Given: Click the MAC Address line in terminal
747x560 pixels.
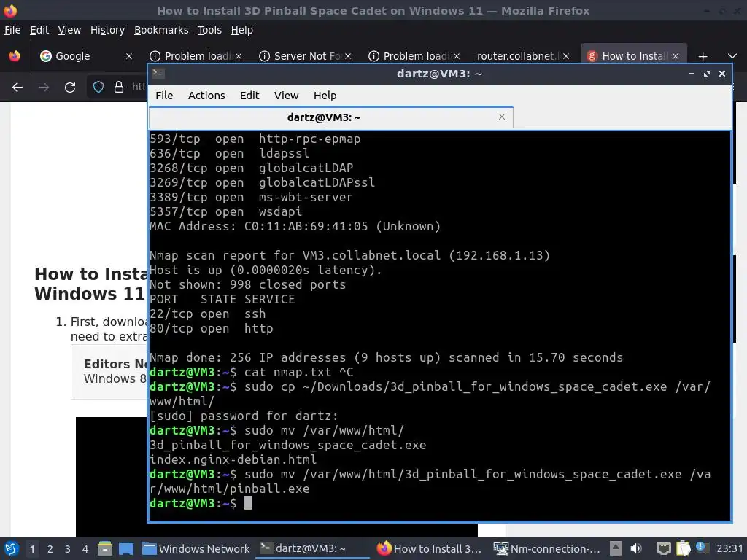Looking at the screenshot, I should pyautogui.click(x=295, y=226).
